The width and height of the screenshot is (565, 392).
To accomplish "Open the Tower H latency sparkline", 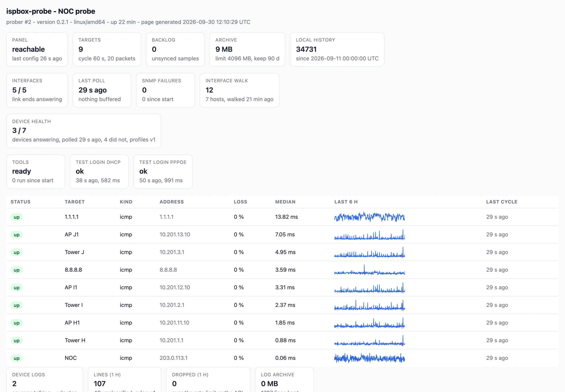I will (370, 341).
